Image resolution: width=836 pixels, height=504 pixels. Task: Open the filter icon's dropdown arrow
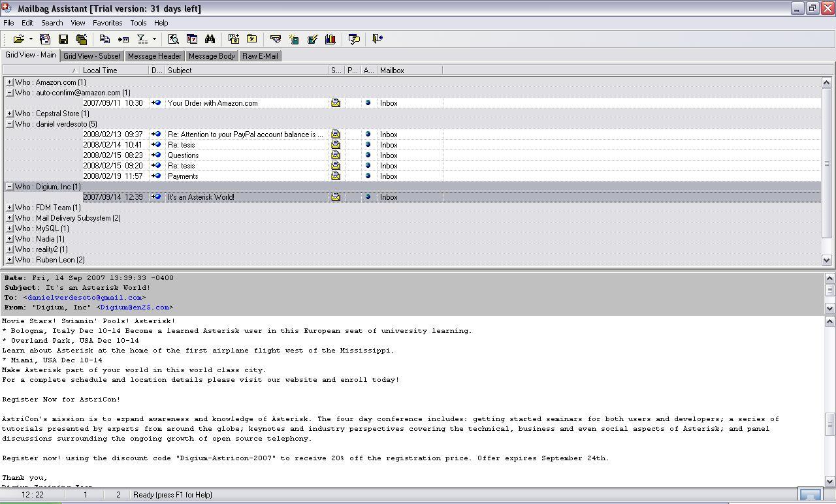point(154,39)
